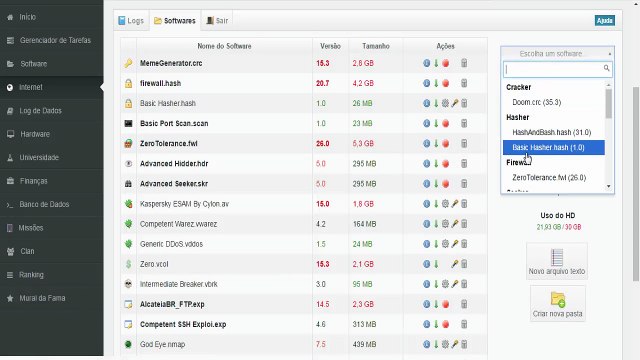The image size is (640, 360).
Task: Select Internet in the sidebar
Action: pos(51,87)
